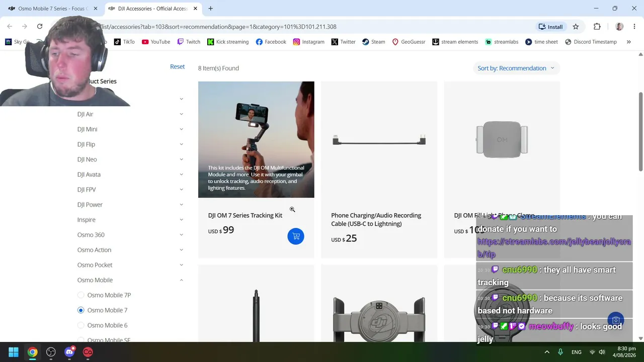This screenshot has height=362, width=644.
Task: Open the Chrome profile avatar menu
Action: point(619,27)
